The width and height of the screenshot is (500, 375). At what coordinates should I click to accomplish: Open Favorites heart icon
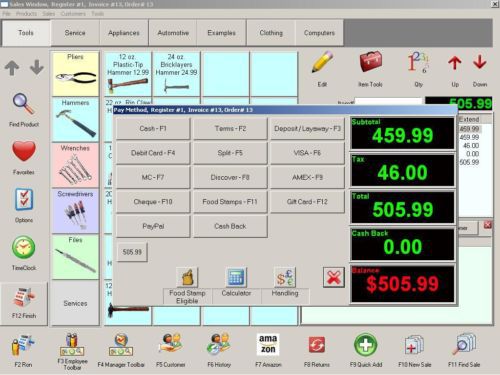tap(24, 152)
